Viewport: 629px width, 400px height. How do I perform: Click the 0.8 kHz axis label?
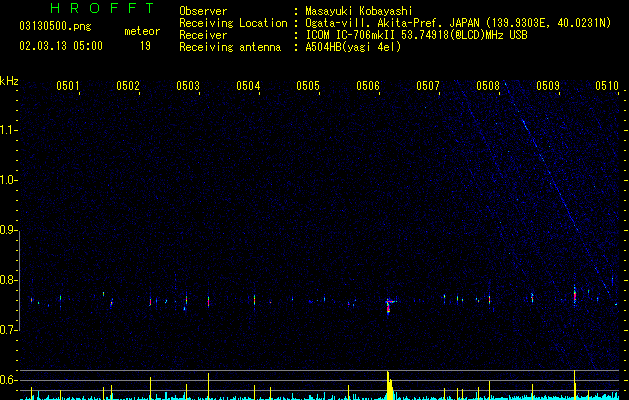point(8,280)
